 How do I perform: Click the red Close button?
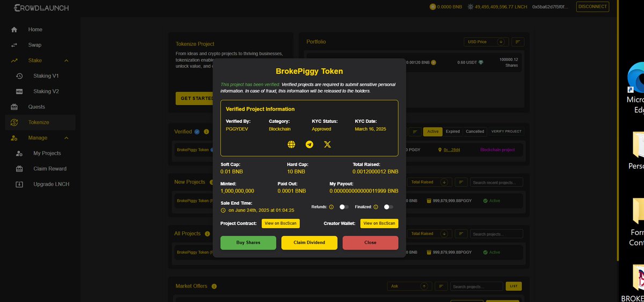tap(370, 242)
